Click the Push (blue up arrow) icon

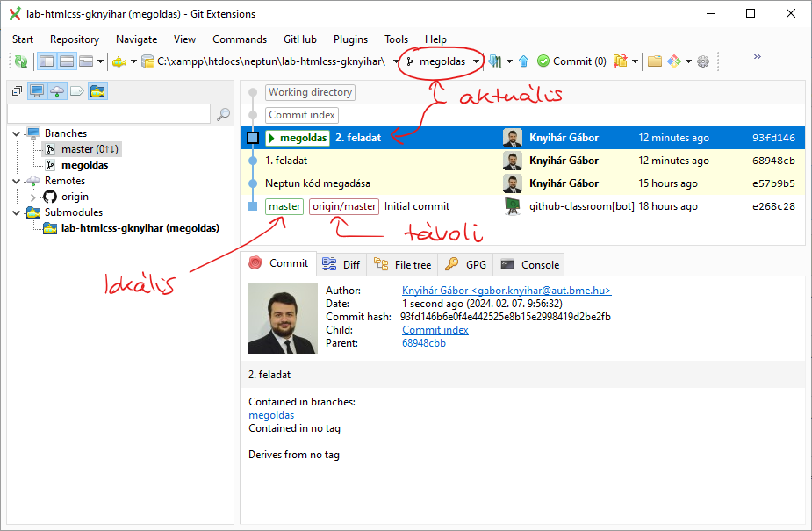(523, 61)
